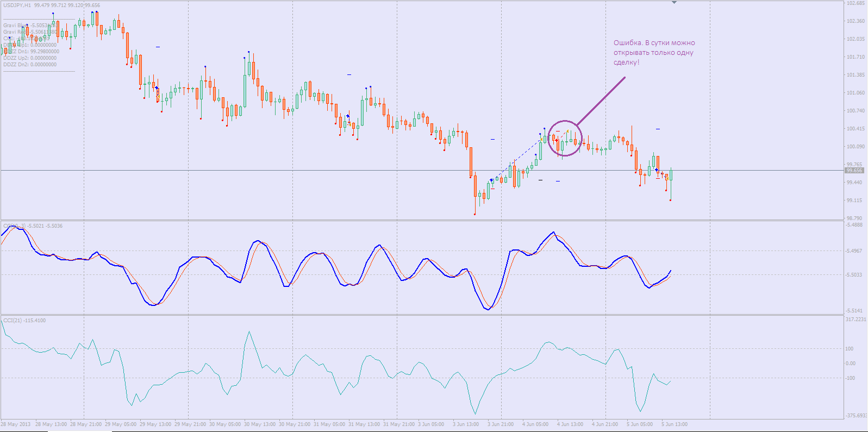868x432 pixels.
Task: Click the current price tag 99.656
Action: (854, 171)
